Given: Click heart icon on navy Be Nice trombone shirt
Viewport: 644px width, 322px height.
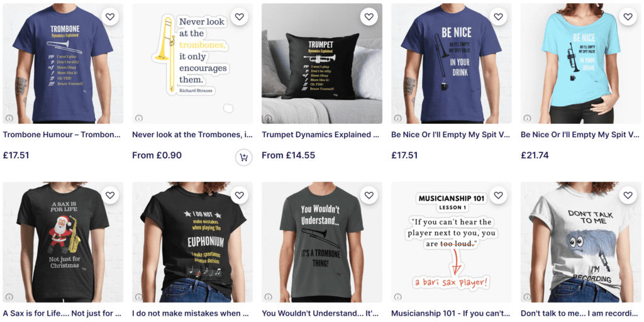Looking at the screenshot, I should coord(498,17).
